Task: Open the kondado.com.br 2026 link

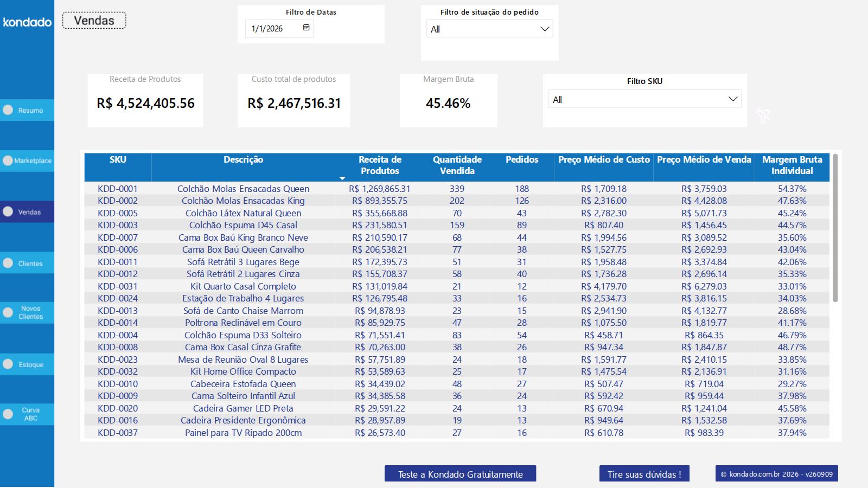Action: click(x=776, y=474)
